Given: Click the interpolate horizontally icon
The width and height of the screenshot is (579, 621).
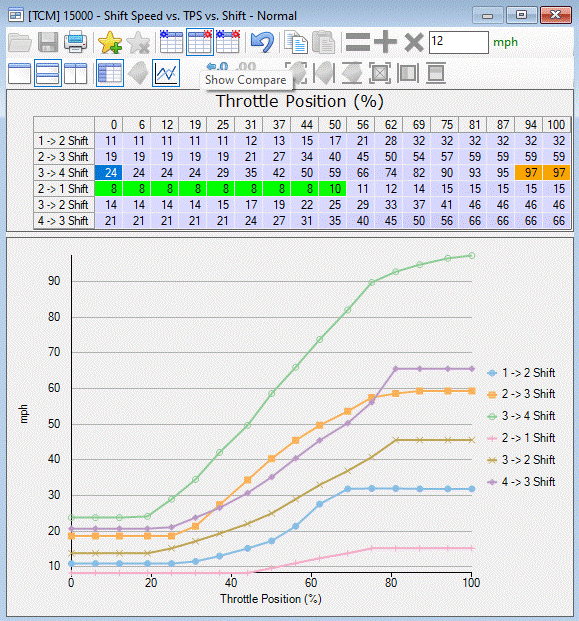Looking at the screenshot, I should 408,73.
